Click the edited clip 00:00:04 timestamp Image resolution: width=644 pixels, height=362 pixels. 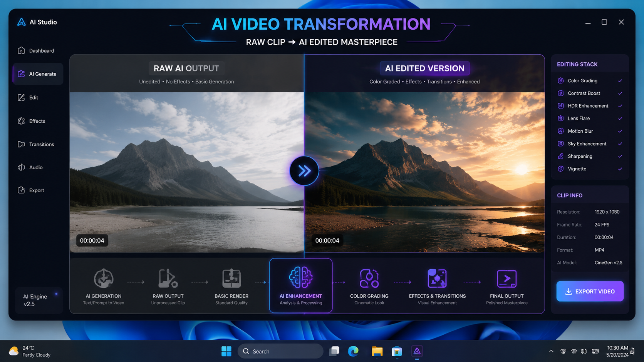(x=327, y=240)
